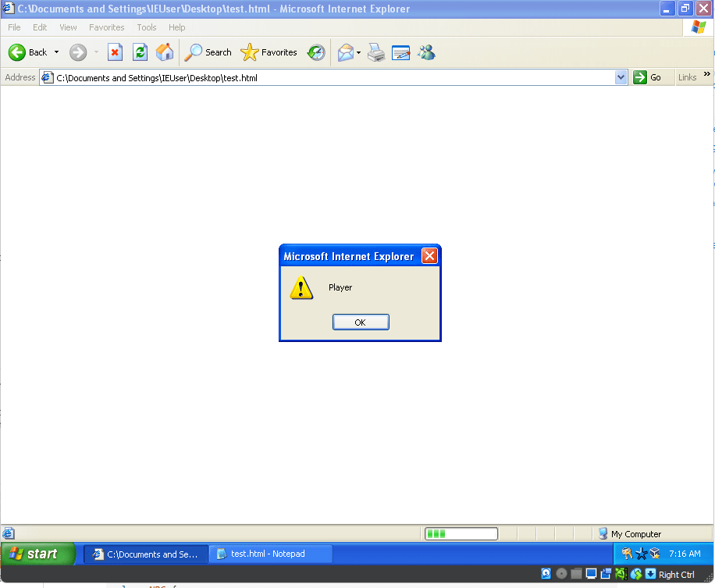715x588 pixels.
Task: Click the Forward arrow icon
Action: tap(78, 52)
